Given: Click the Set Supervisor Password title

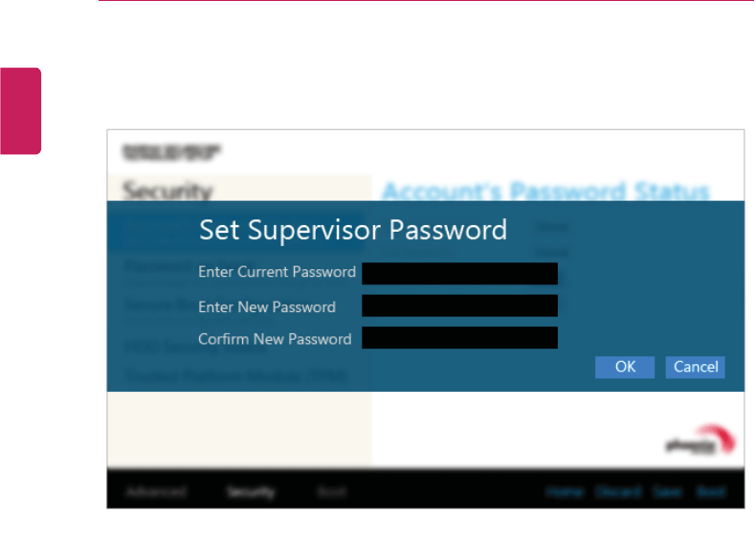Looking at the screenshot, I should point(352,230).
